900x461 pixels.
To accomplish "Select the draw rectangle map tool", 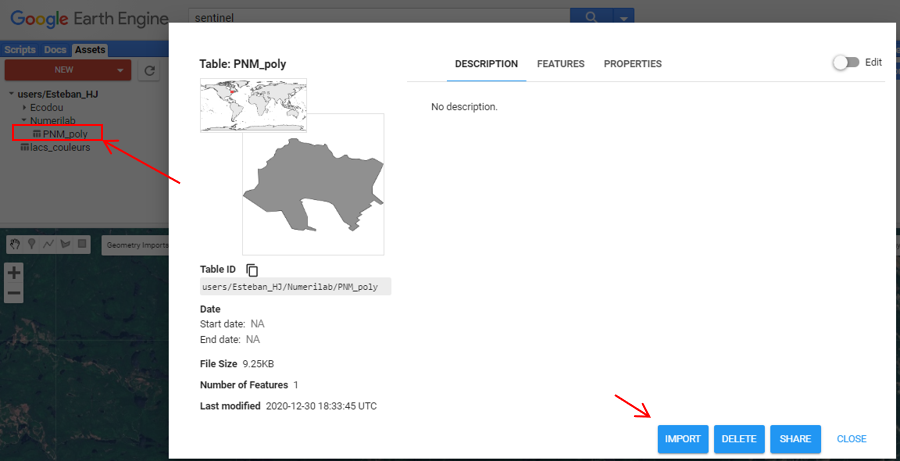I will click(x=82, y=245).
